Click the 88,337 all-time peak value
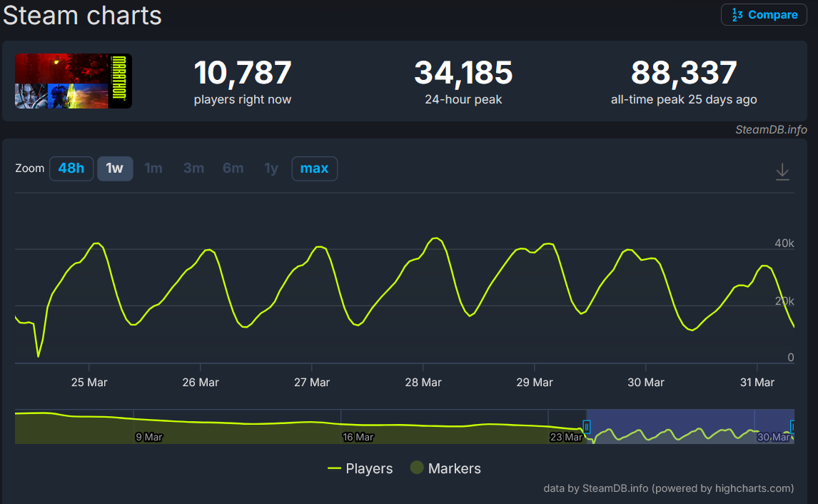This screenshot has height=504, width=818. click(x=684, y=73)
